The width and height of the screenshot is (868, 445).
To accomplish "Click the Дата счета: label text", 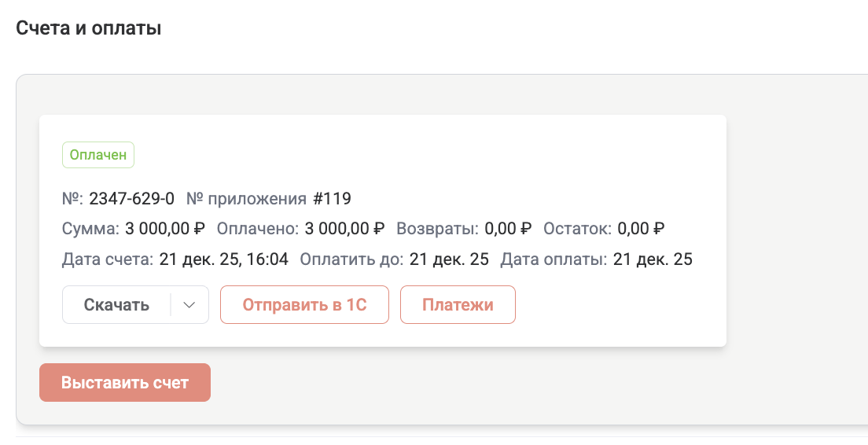I will pos(108,259).
